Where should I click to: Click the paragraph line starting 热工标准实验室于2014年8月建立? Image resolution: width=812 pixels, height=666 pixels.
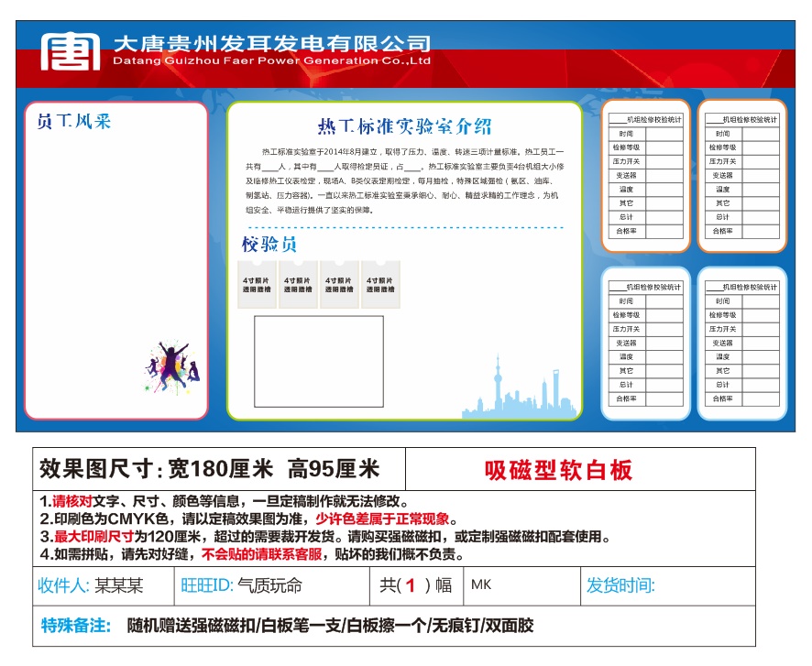click(412, 152)
